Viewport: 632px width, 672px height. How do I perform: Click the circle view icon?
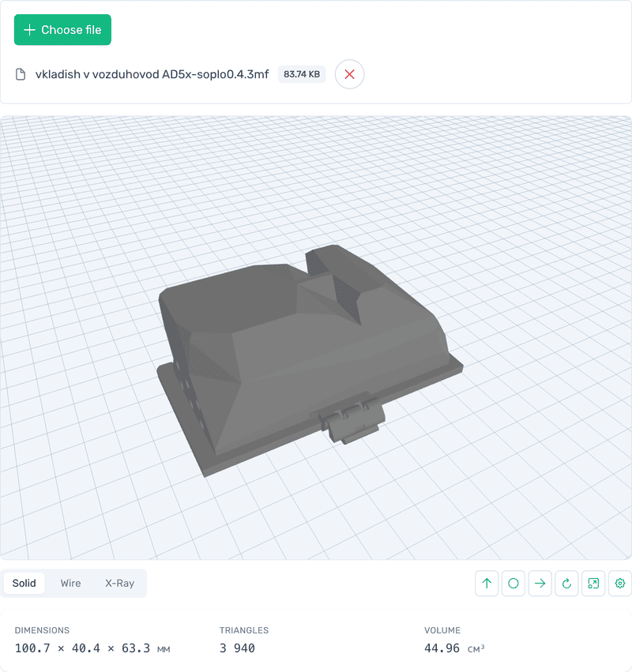pyautogui.click(x=513, y=583)
